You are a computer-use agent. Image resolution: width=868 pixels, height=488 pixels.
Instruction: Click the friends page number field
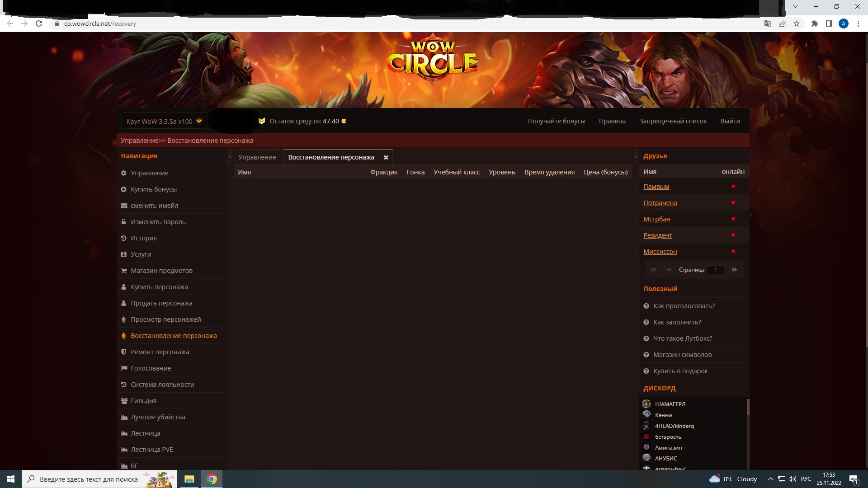[x=715, y=270]
